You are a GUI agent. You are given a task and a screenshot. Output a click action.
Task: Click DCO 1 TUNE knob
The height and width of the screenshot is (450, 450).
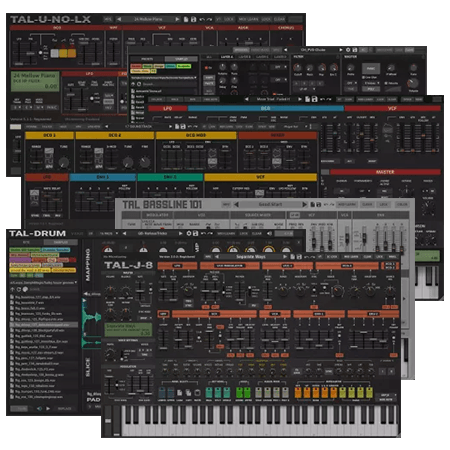[x=64, y=162]
